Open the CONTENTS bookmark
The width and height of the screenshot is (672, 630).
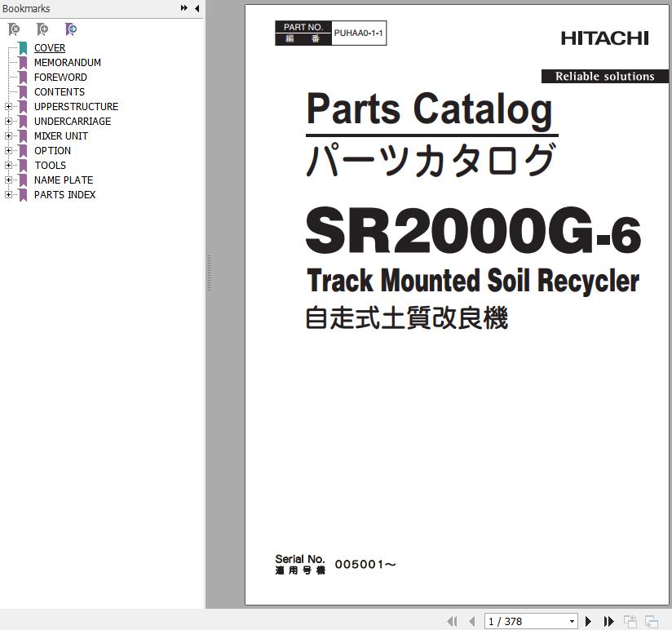(60, 91)
